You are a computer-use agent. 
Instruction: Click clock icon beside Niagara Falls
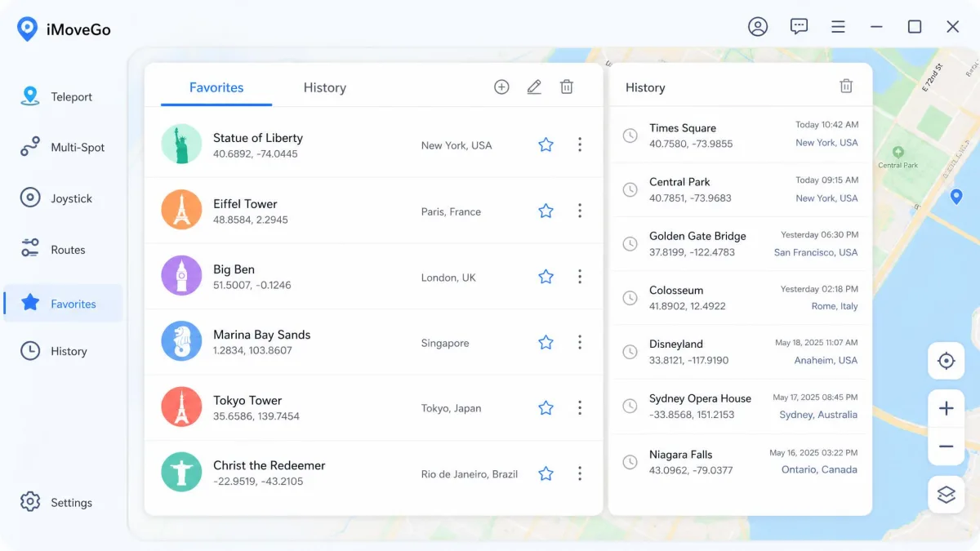pos(630,462)
